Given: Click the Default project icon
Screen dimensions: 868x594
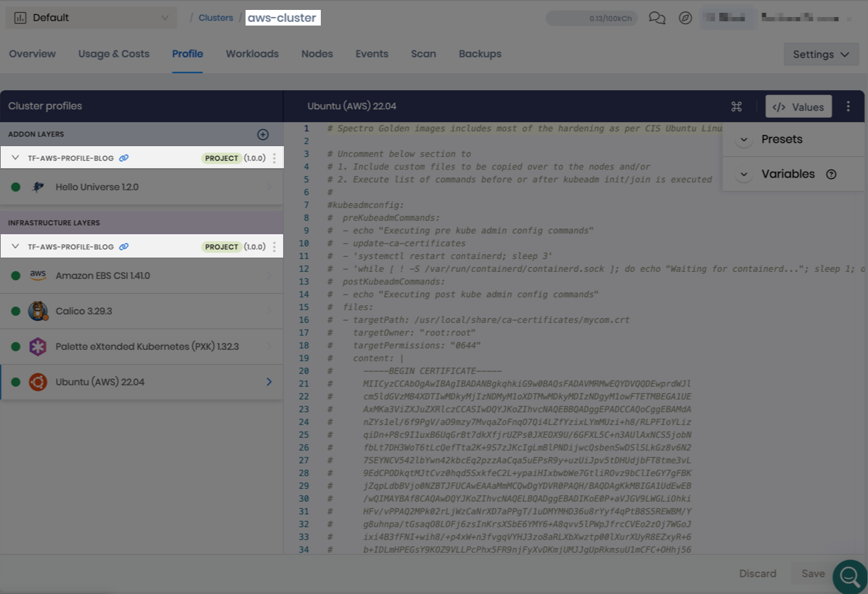Looking at the screenshot, I should coord(20,18).
